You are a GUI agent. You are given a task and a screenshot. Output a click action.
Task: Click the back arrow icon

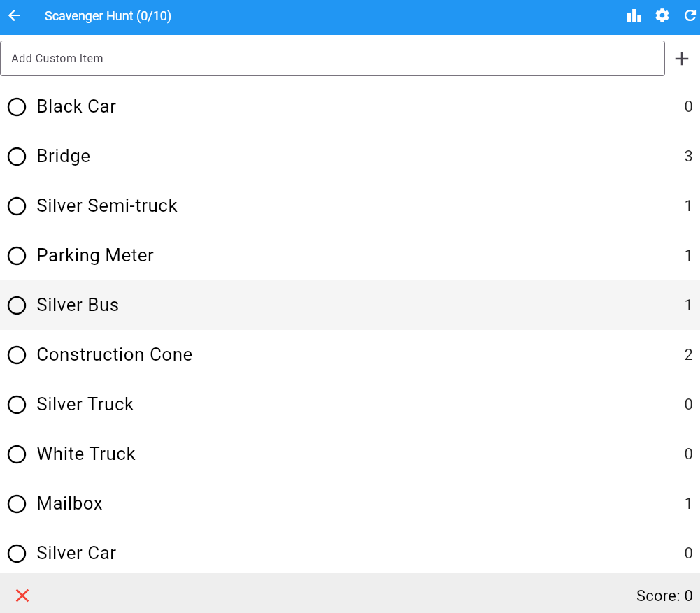(15, 16)
